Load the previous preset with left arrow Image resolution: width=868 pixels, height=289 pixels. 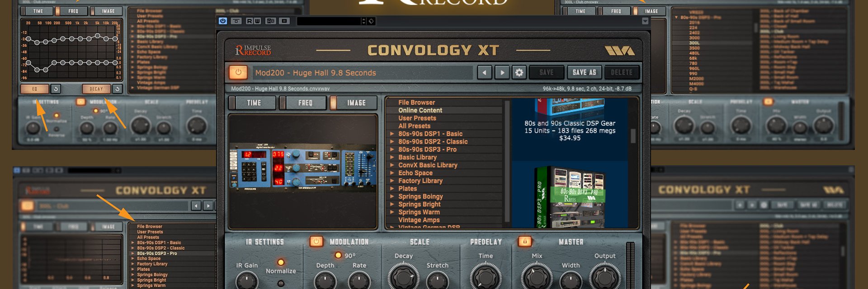click(484, 72)
